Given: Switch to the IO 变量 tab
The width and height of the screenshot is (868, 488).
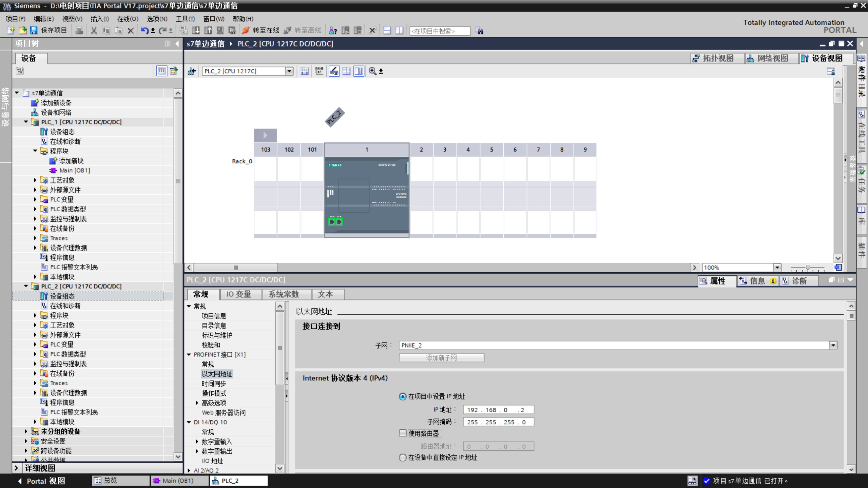Looking at the screenshot, I should [239, 294].
